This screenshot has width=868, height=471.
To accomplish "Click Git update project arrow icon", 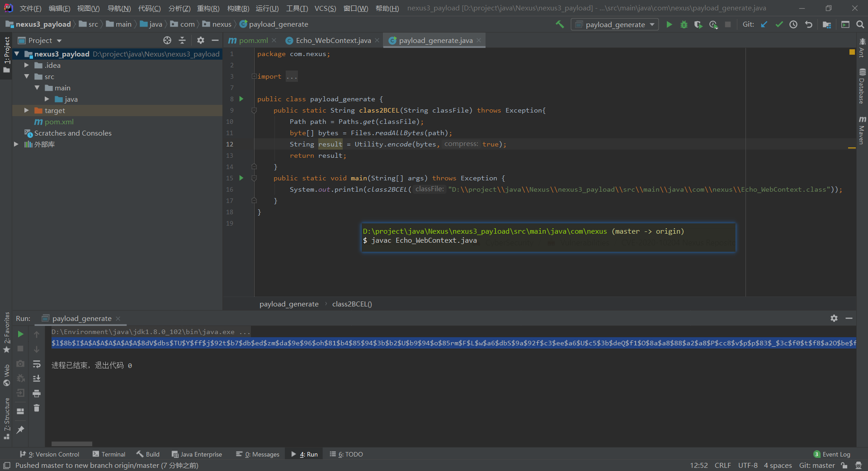I will coord(764,24).
